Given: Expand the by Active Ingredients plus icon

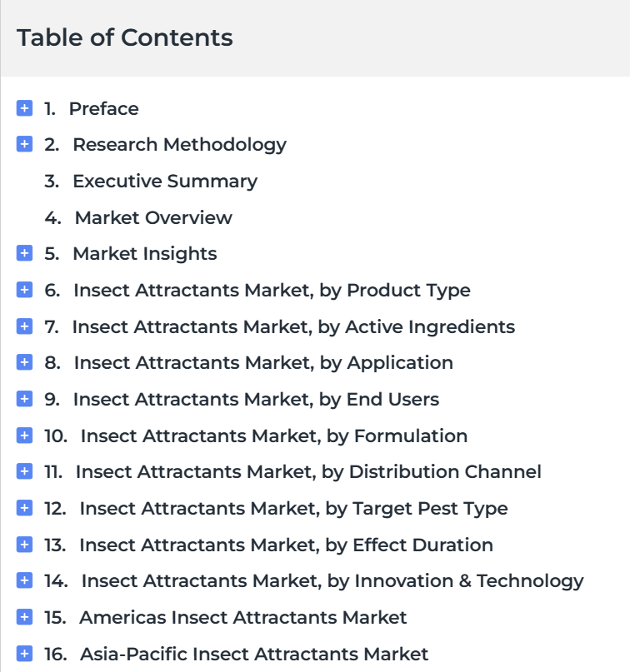Looking at the screenshot, I should pyautogui.click(x=24, y=326).
